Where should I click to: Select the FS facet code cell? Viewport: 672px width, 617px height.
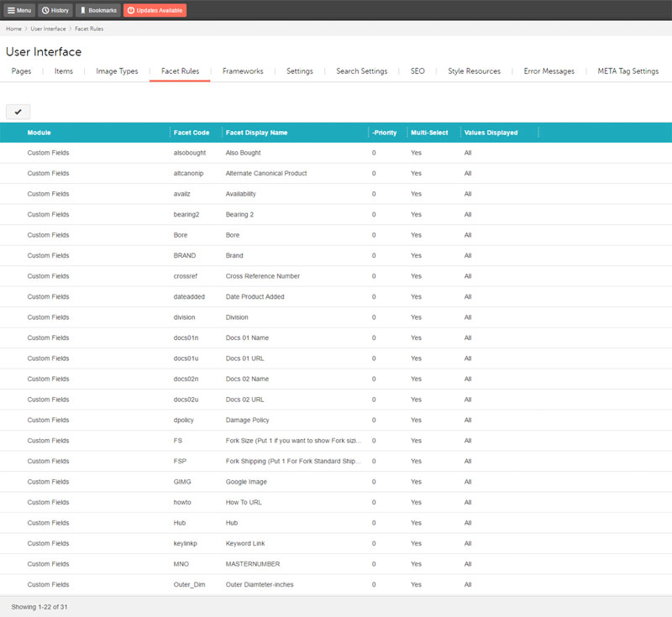pyautogui.click(x=178, y=441)
